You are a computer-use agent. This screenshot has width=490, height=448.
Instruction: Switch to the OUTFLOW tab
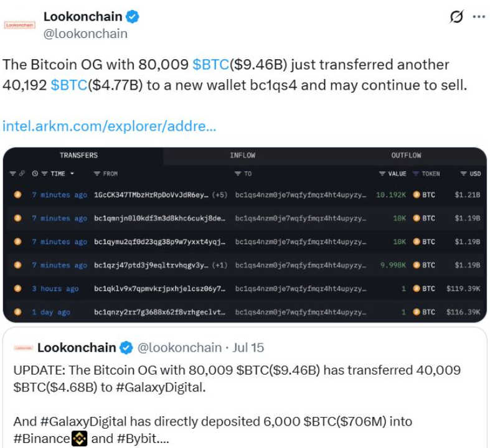[406, 155]
